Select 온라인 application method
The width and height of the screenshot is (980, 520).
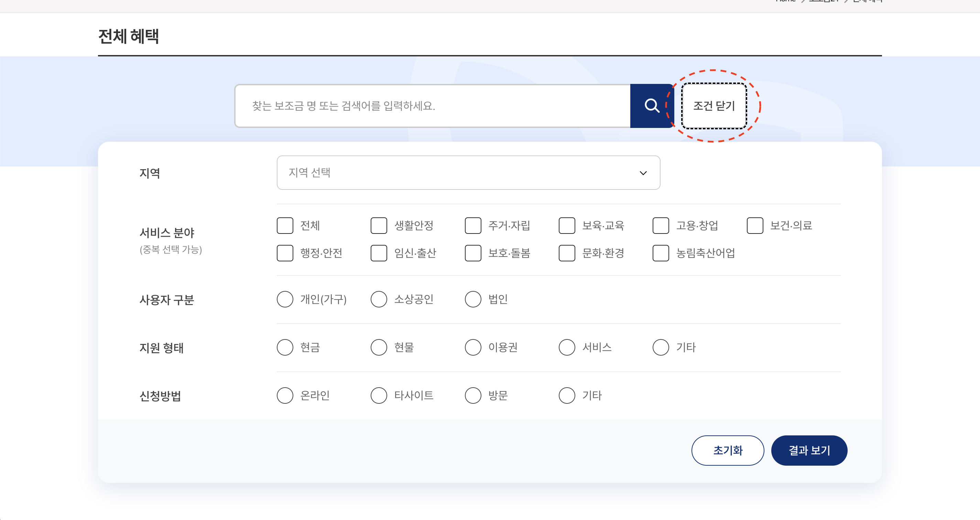pos(285,396)
